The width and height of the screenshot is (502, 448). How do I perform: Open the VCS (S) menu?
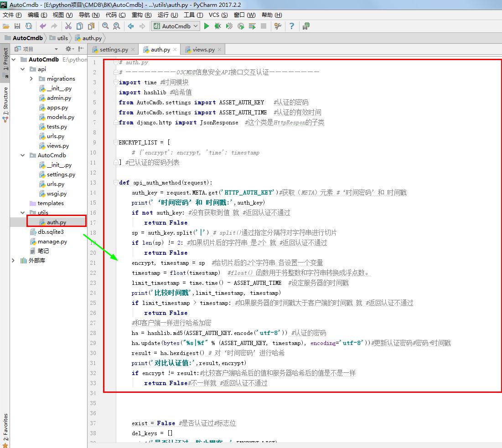tap(218, 15)
